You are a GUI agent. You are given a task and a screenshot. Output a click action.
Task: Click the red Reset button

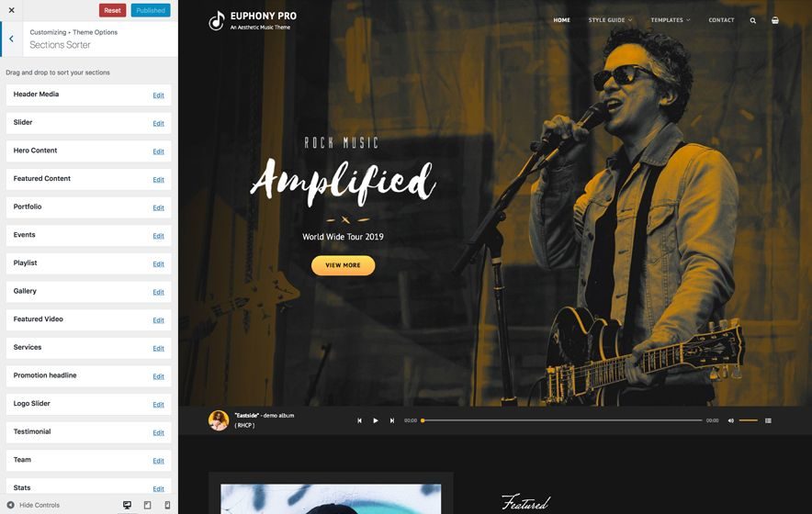coord(112,10)
